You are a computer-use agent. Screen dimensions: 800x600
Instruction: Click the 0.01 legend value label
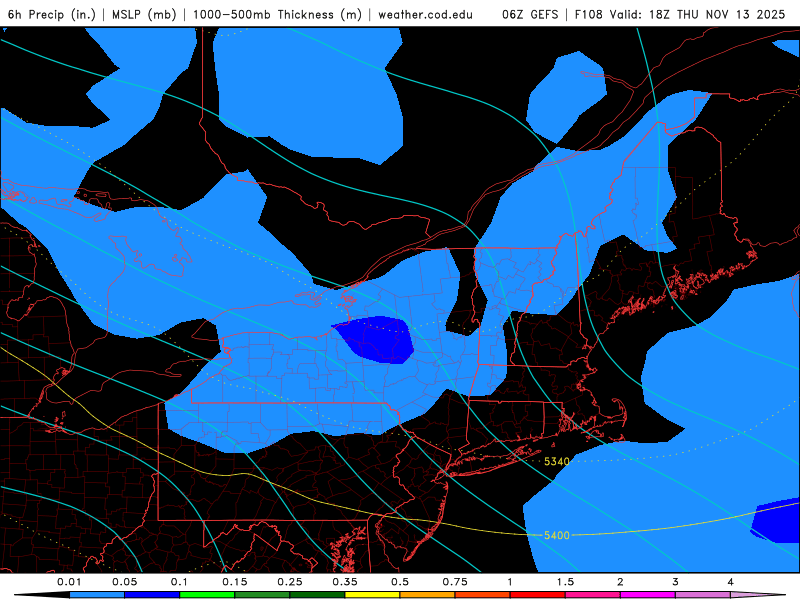tap(69, 582)
